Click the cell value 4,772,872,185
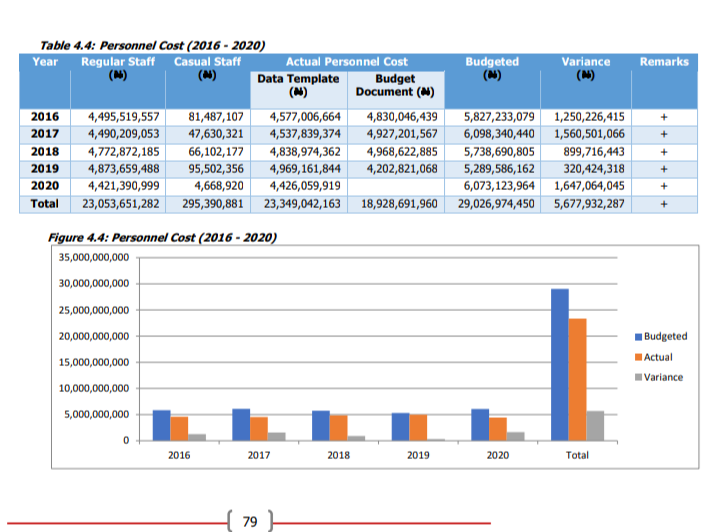This screenshot has height=532, width=720. [124, 151]
